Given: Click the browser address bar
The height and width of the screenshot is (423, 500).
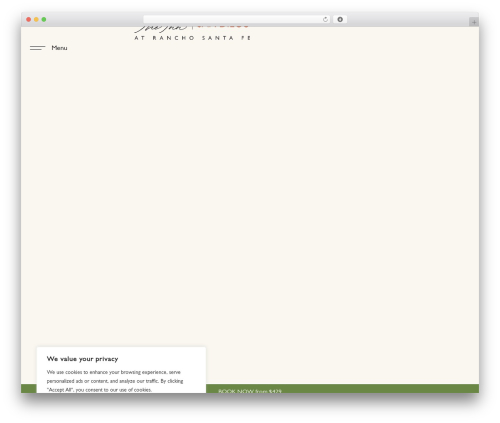Looking at the screenshot, I should tap(237, 20).
